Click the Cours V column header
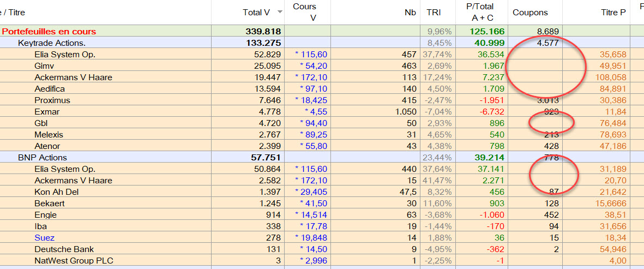This screenshot has width=644, height=269. (308, 12)
